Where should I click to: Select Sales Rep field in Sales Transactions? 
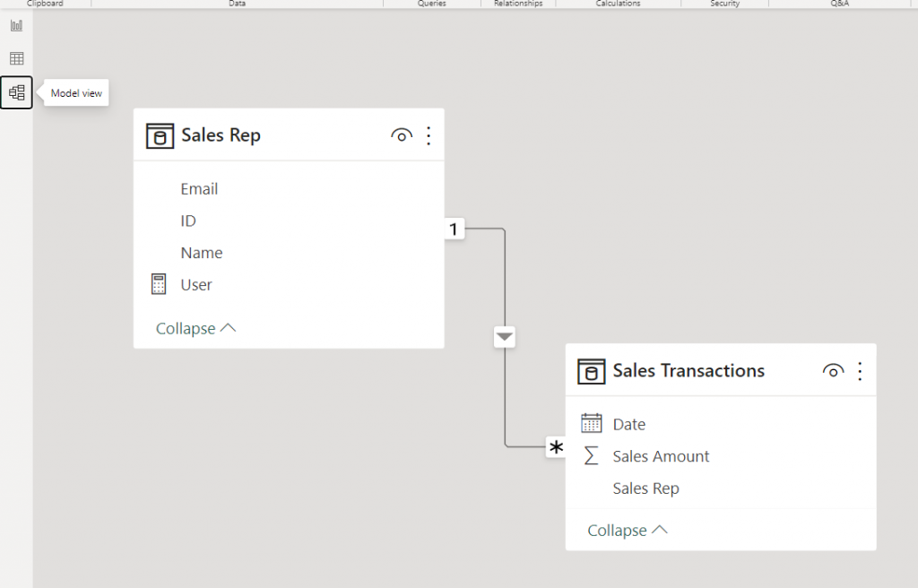pos(645,489)
